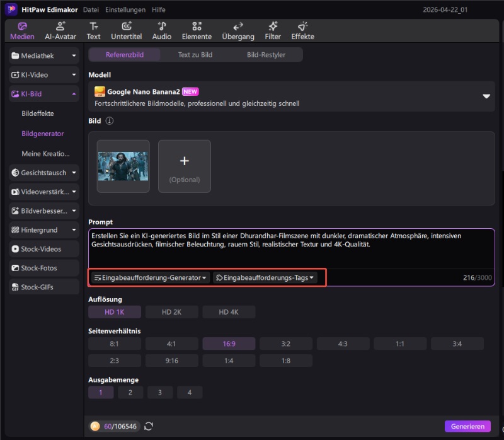Select the Übergang transitions icon

click(x=238, y=30)
